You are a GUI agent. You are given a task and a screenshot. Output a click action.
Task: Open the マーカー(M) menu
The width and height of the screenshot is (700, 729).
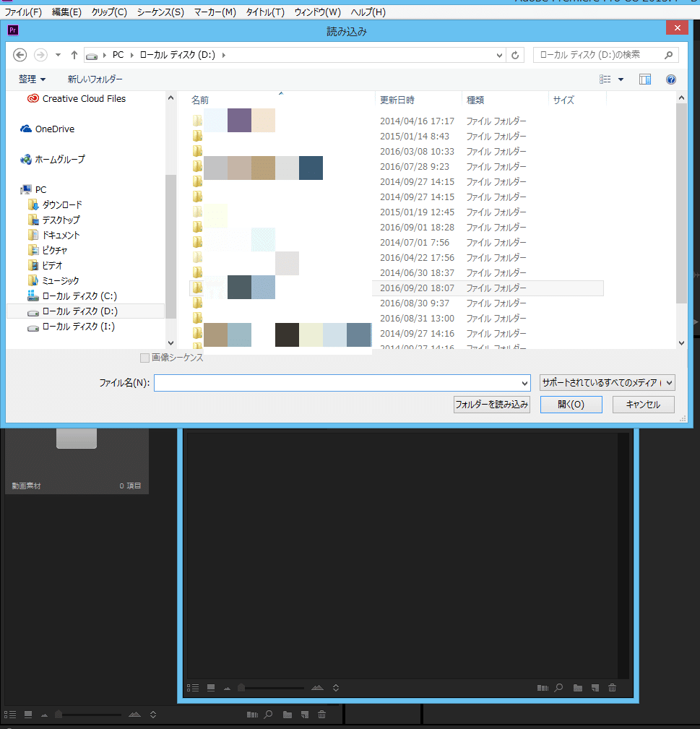(215, 12)
